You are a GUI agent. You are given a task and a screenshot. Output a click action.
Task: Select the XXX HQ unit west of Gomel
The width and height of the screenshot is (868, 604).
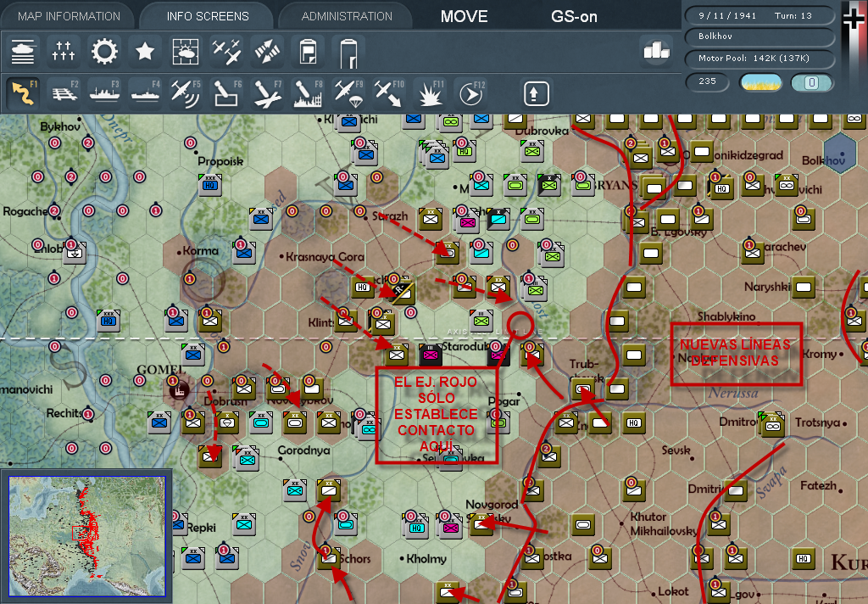[x=108, y=321]
